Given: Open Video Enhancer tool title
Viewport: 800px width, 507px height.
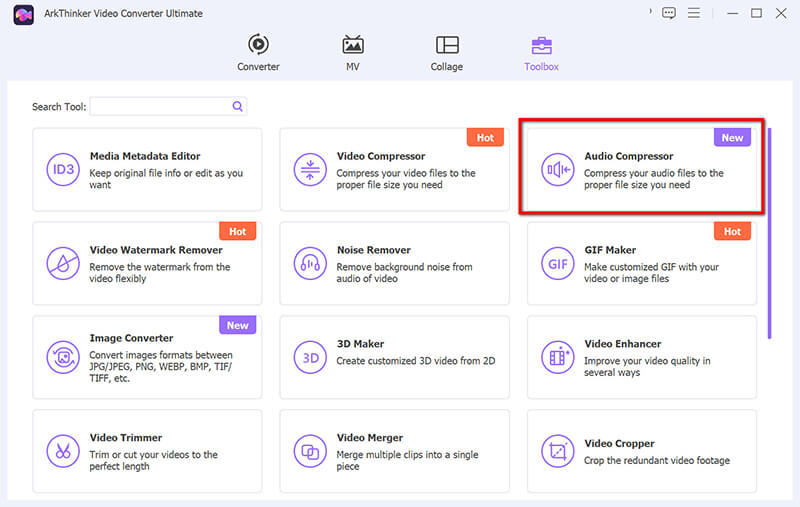Looking at the screenshot, I should [x=622, y=344].
